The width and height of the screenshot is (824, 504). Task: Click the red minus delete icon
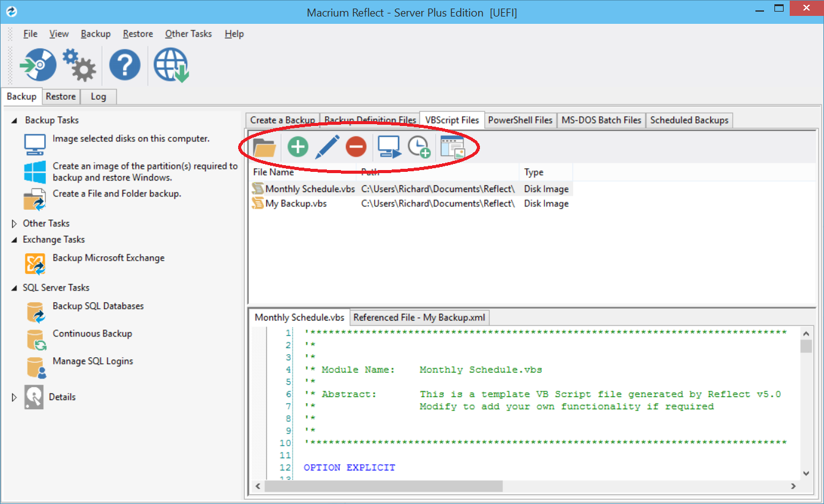point(356,147)
